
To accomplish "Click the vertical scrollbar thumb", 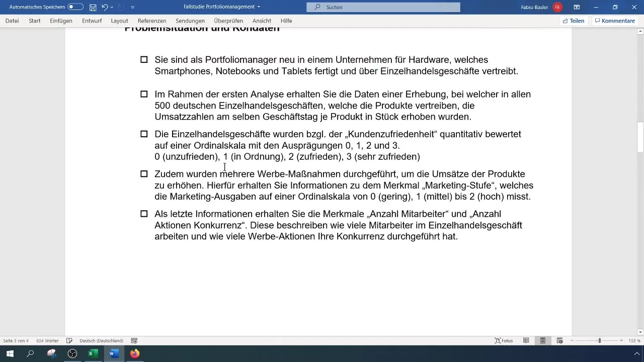I will (x=640, y=137).
